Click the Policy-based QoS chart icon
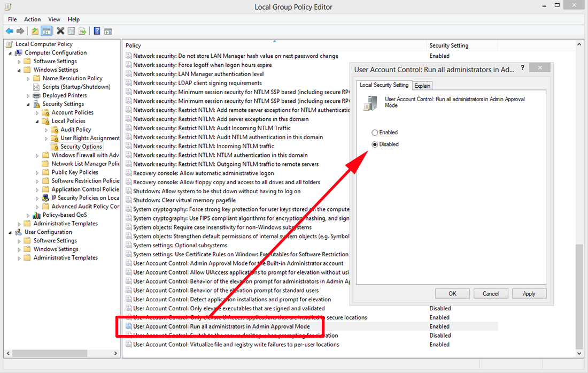588x373 pixels. tap(36, 215)
